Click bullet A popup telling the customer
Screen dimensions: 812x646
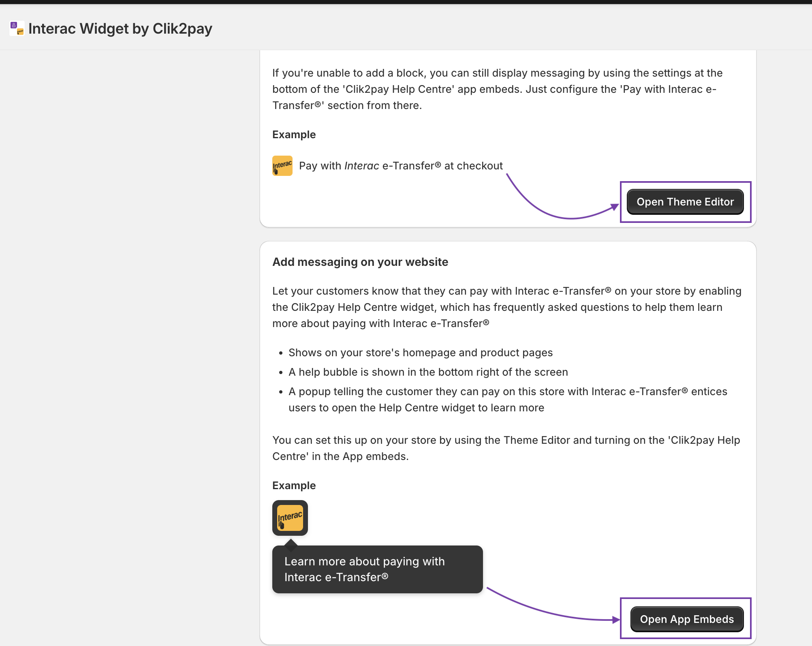pos(508,400)
